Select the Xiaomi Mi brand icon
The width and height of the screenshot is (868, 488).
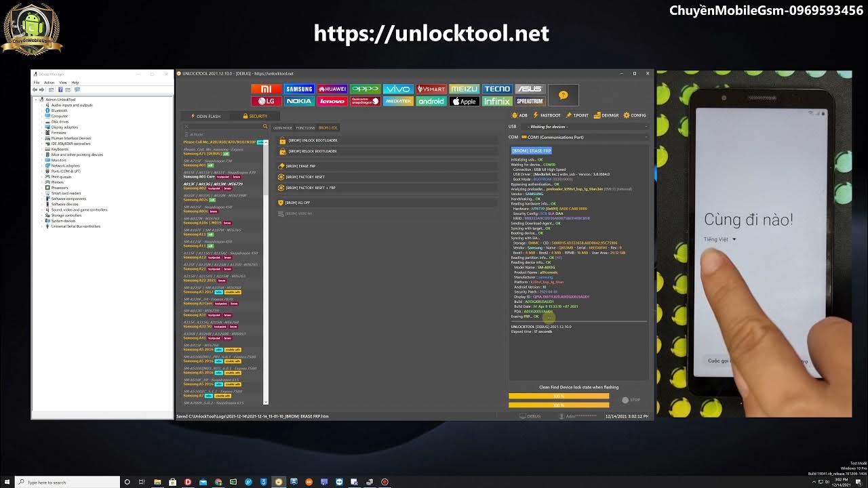[266, 89]
